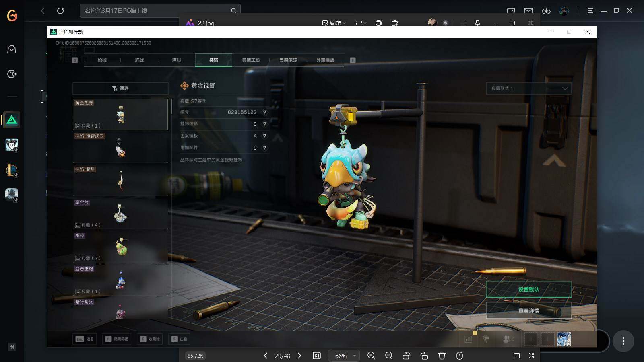
Task: Click the 筛选 filter button
Action: click(x=120, y=88)
